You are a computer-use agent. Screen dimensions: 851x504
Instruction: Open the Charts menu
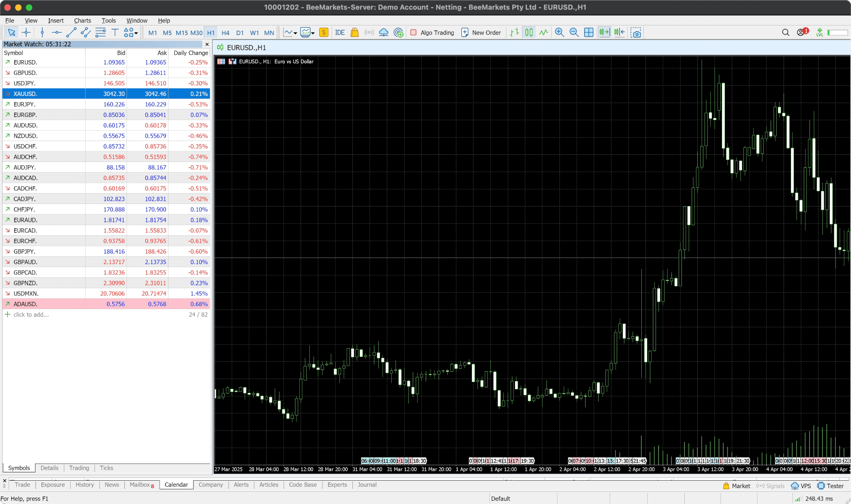click(82, 20)
